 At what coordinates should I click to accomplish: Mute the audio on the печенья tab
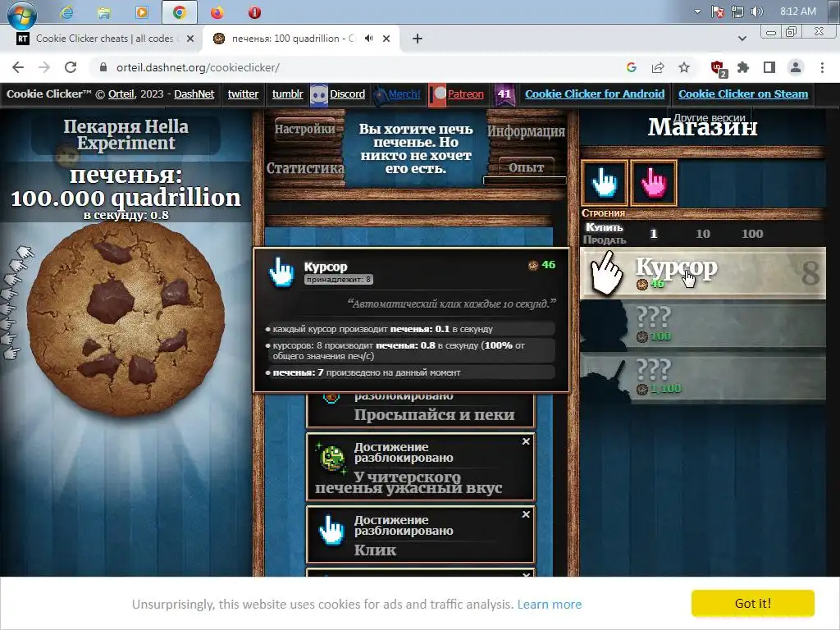[368, 39]
